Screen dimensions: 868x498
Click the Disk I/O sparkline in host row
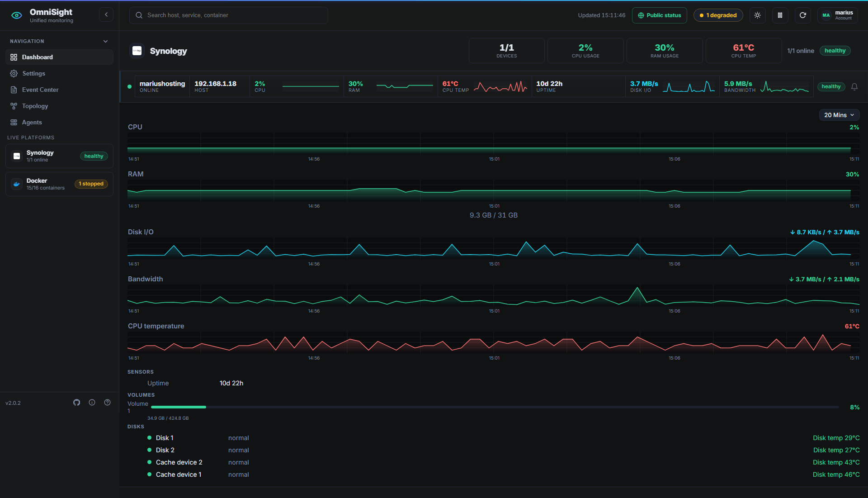[689, 87]
